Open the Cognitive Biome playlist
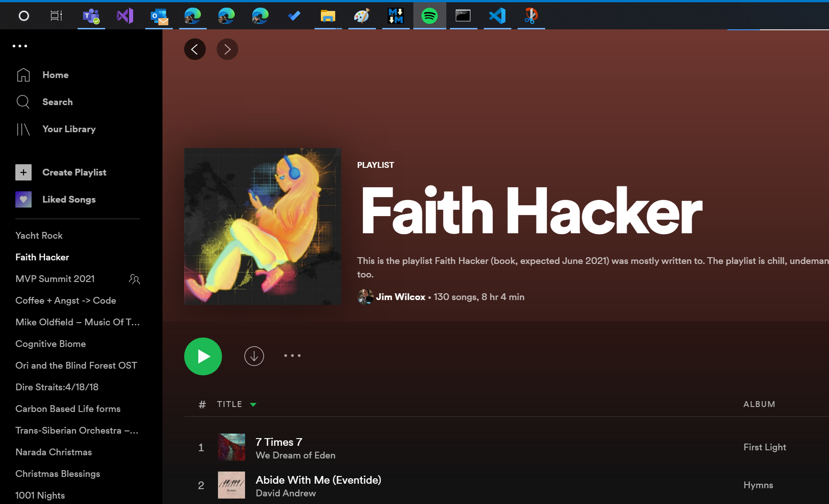Image resolution: width=829 pixels, height=504 pixels. (51, 344)
